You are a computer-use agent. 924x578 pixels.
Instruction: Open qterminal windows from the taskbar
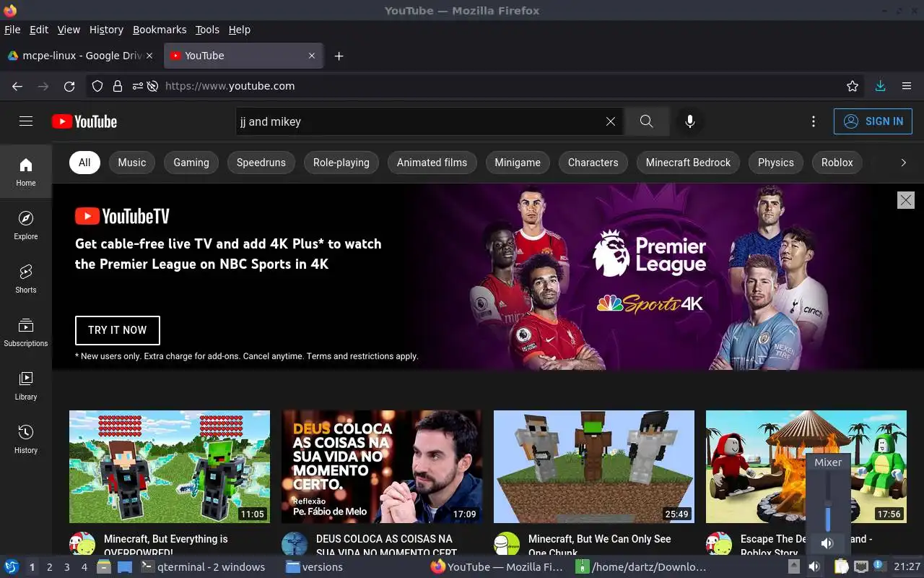tap(202, 567)
